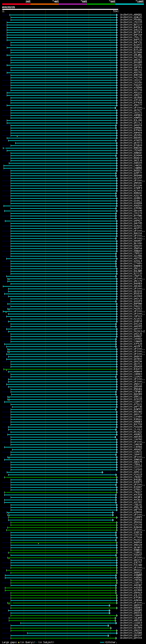Click the UniRef100_A9J5P8 label
Viewport: 146px width, 644px height.
(x=131, y=628)
